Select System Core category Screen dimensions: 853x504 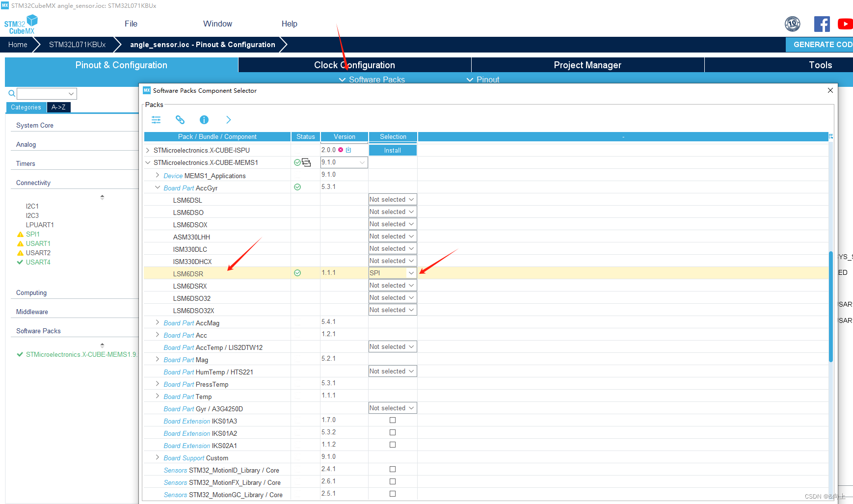pyautogui.click(x=35, y=125)
